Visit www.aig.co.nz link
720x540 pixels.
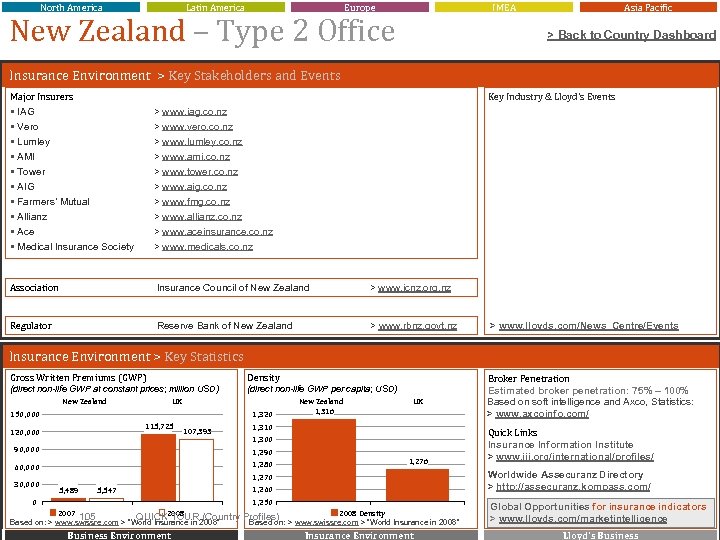tap(194, 187)
